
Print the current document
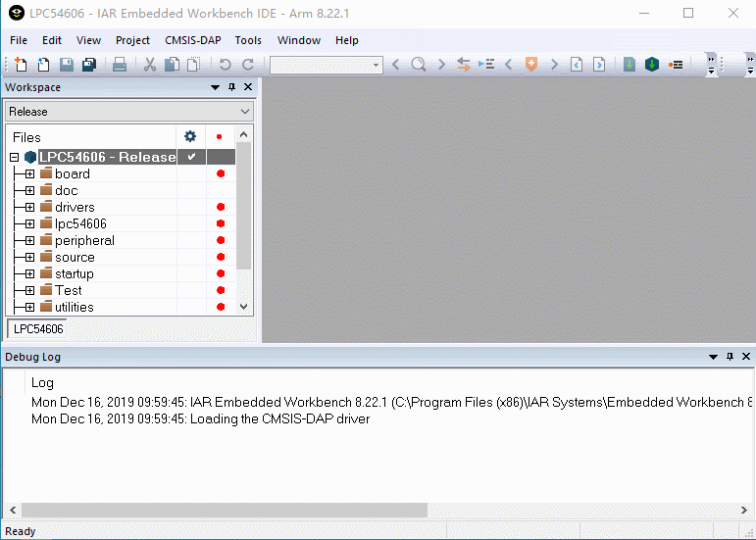(119, 64)
